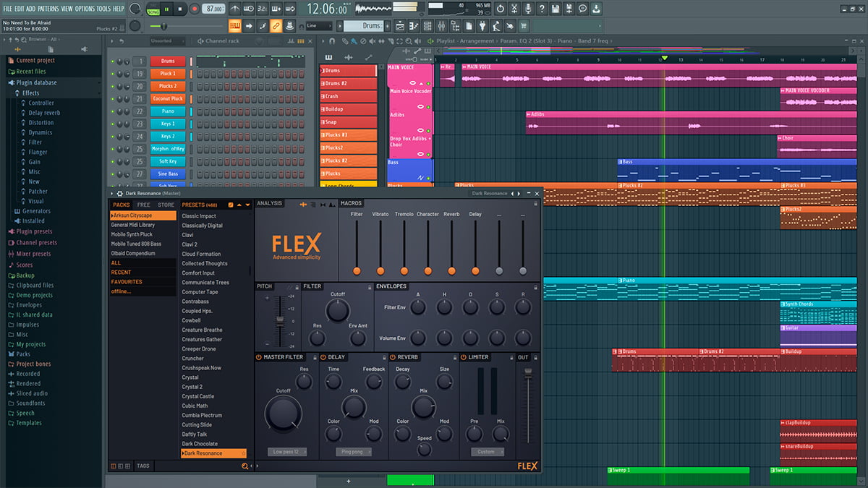Click the countdown 3-2 icon
This screenshot has width=868, height=488.
point(262,9)
